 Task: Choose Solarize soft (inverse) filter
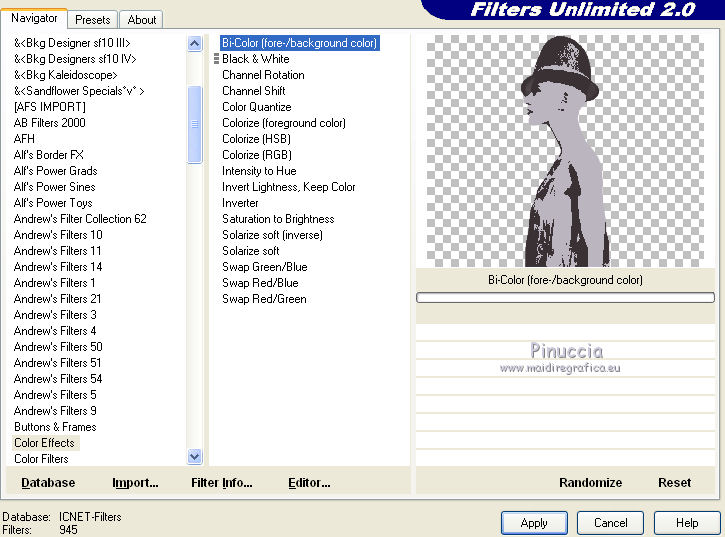272,235
